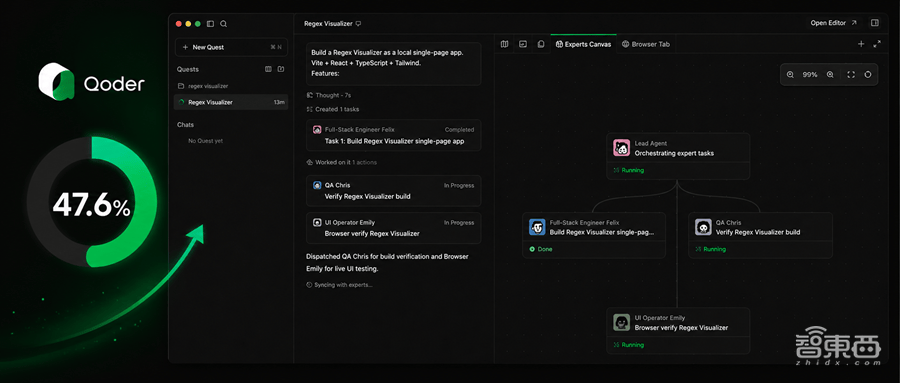Click Open Editor link
900x383 pixels.
[833, 23]
